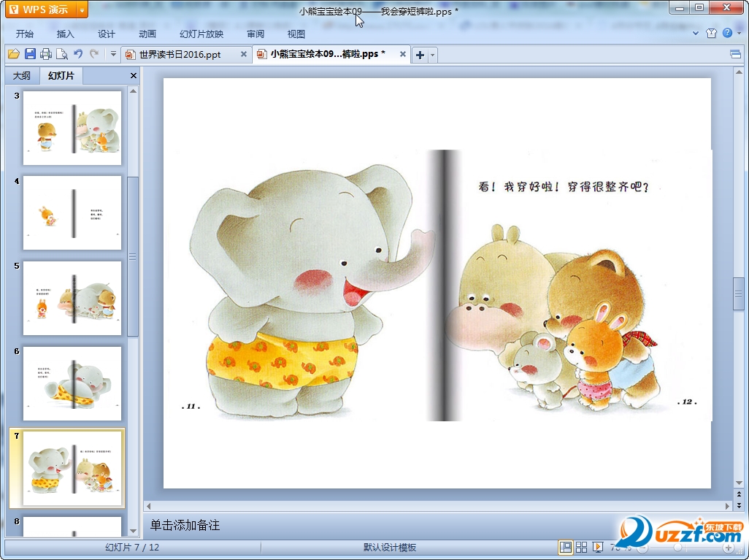Open Print Preview from the toolbar
The image size is (749, 560).
tap(61, 55)
